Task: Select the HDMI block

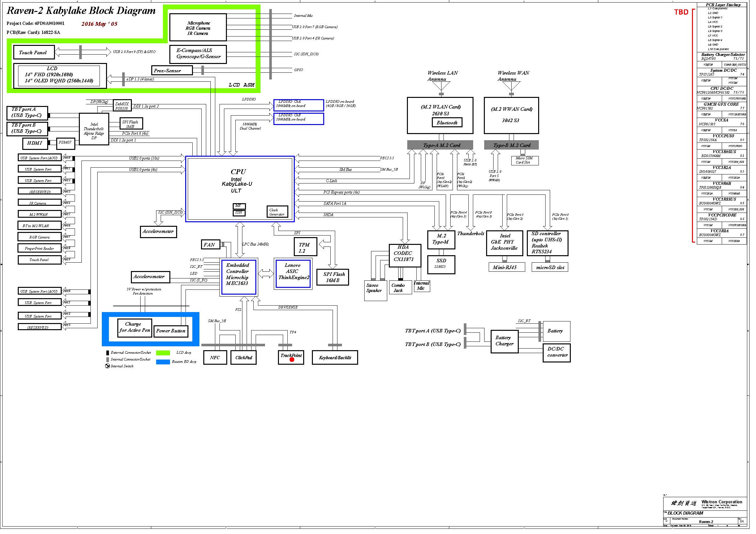Action: click(36, 144)
